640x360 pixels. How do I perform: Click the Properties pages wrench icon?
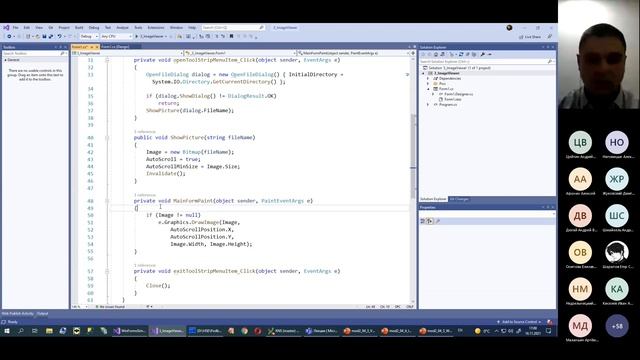tap(438, 221)
